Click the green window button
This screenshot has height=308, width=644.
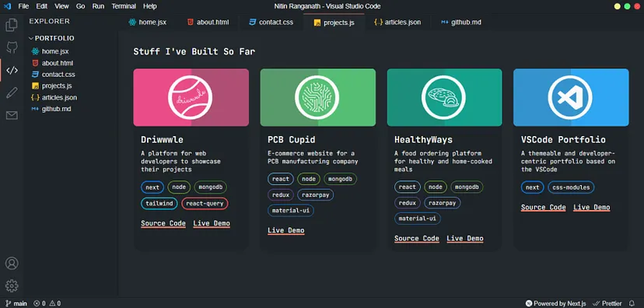(x=627, y=6)
